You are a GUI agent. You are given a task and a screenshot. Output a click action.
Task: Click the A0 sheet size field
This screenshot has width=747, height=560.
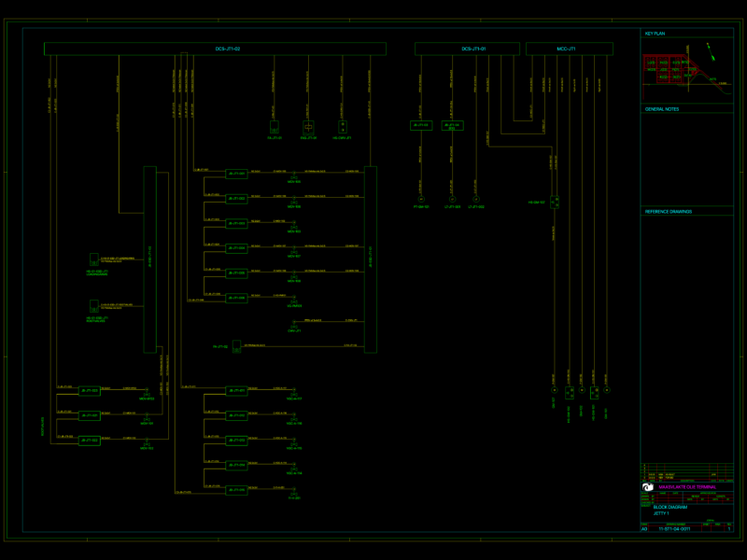pyautogui.click(x=644, y=528)
